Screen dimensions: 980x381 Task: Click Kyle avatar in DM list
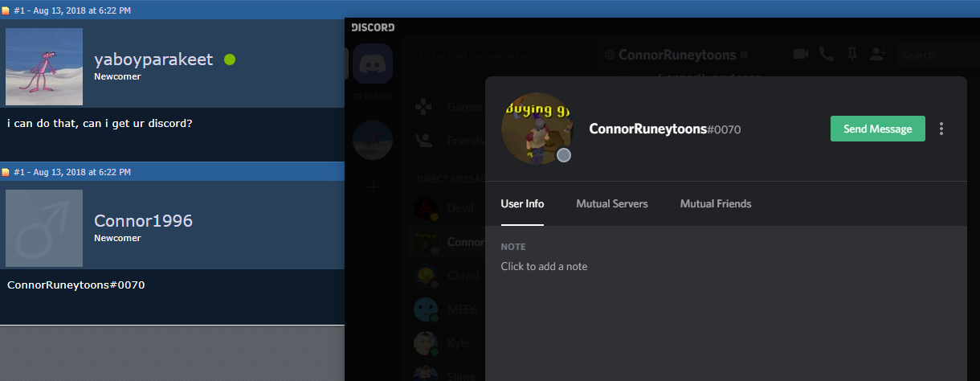click(426, 343)
